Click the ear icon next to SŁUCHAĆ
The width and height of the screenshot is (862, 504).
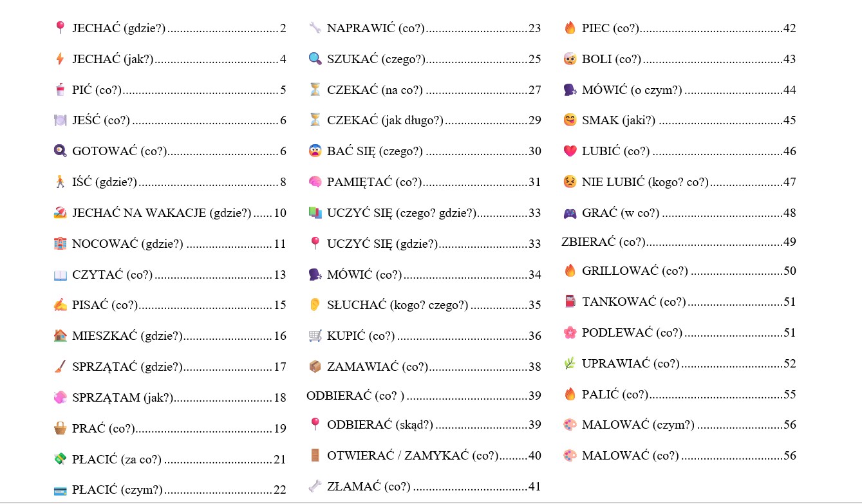[x=315, y=305]
